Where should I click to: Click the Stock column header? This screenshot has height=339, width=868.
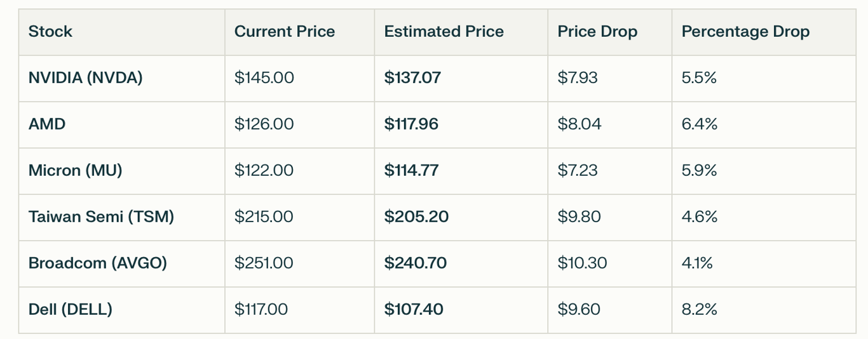click(51, 32)
